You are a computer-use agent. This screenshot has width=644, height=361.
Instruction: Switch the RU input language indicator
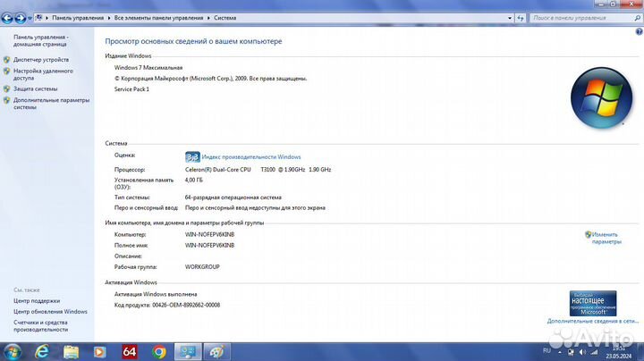(x=547, y=348)
